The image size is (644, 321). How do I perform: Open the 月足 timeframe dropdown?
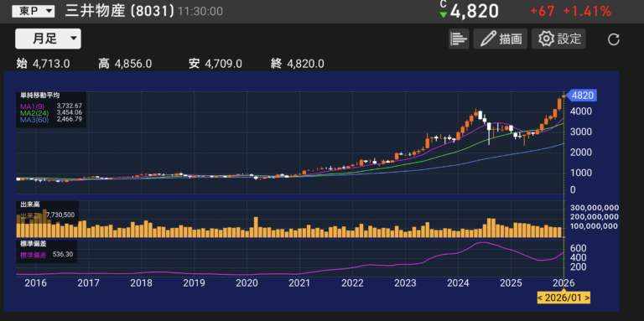(48, 39)
